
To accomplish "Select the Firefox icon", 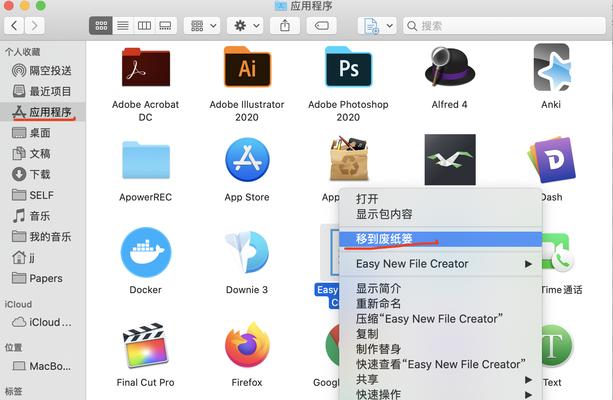I will [247, 344].
